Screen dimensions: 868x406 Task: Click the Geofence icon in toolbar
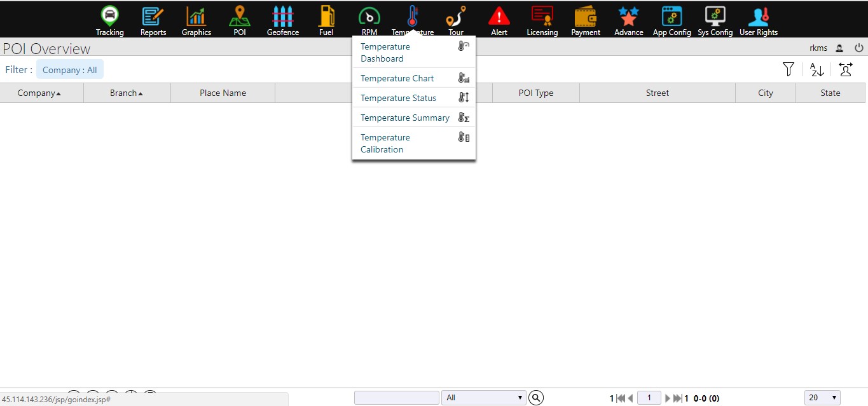(282, 16)
